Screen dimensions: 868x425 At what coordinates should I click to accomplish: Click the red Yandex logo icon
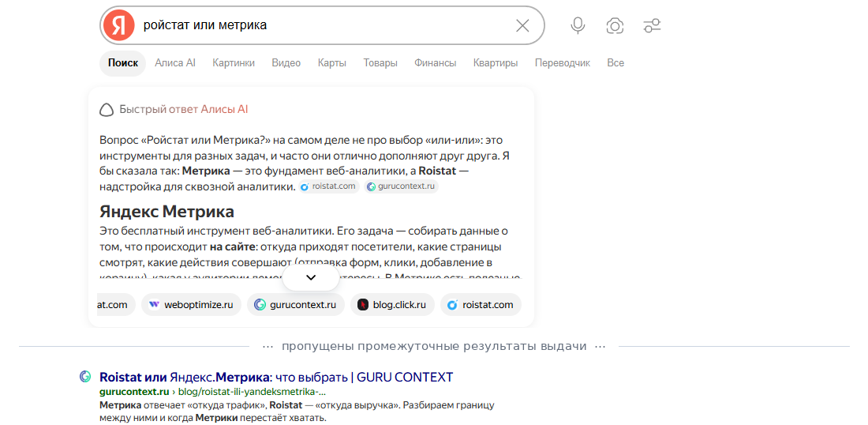click(x=119, y=25)
